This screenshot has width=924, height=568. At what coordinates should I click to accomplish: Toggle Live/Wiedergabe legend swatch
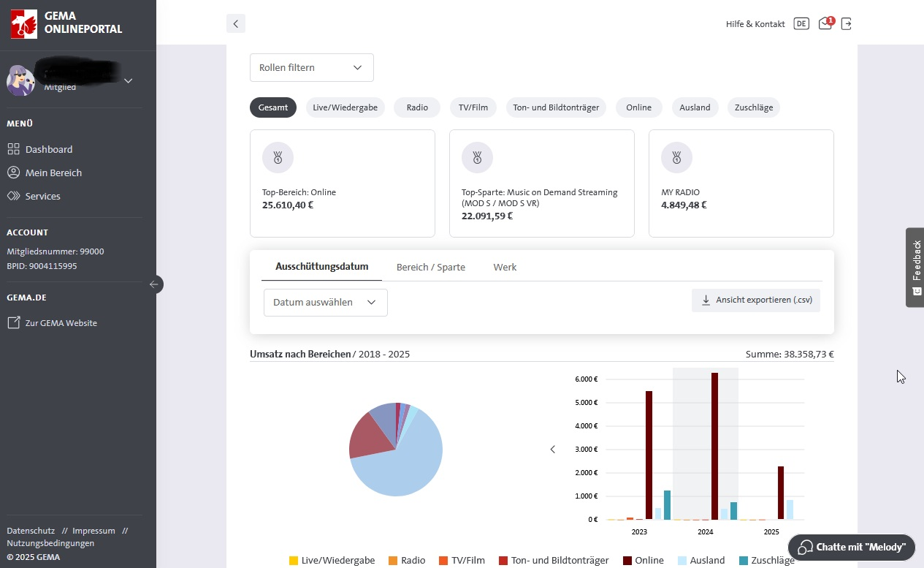294,561
